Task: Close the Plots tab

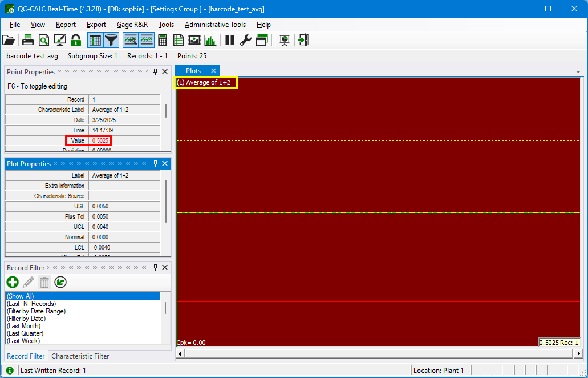Action: pyautogui.click(x=213, y=71)
